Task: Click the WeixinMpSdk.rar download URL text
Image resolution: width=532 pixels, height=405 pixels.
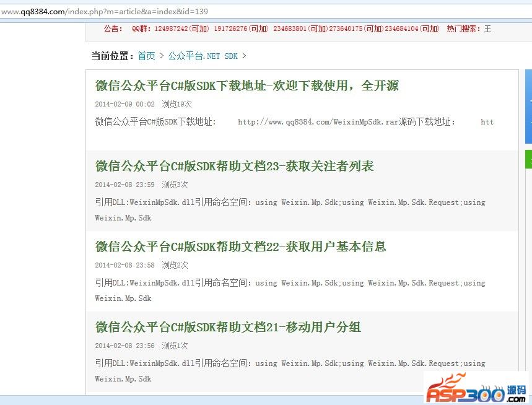Action: 318,122
